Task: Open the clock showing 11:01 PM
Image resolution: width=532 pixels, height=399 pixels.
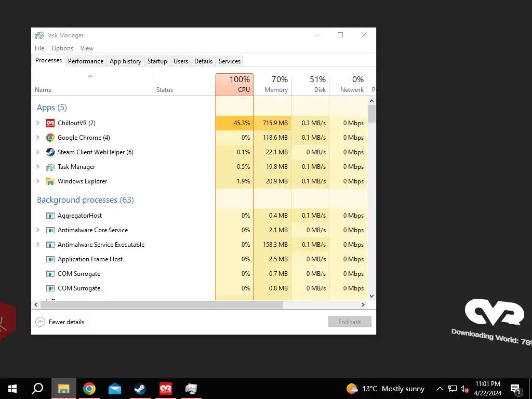Action: point(487,389)
